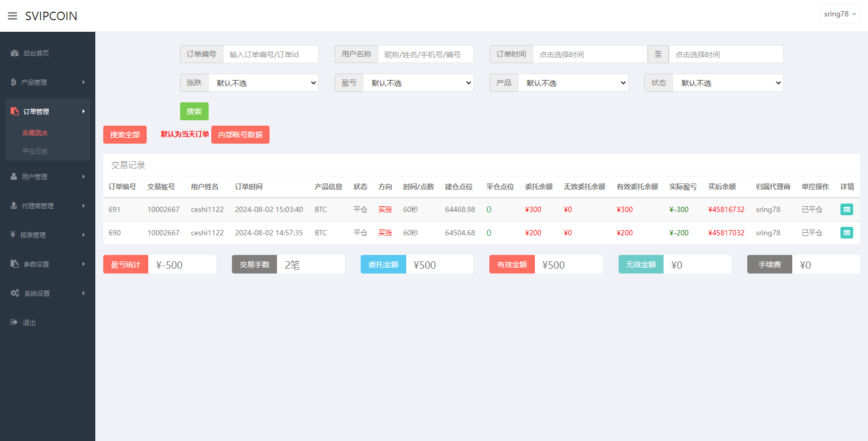Open the sring78 user account dropdown
Viewport: 868px width, 441px height.
tap(839, 14)
